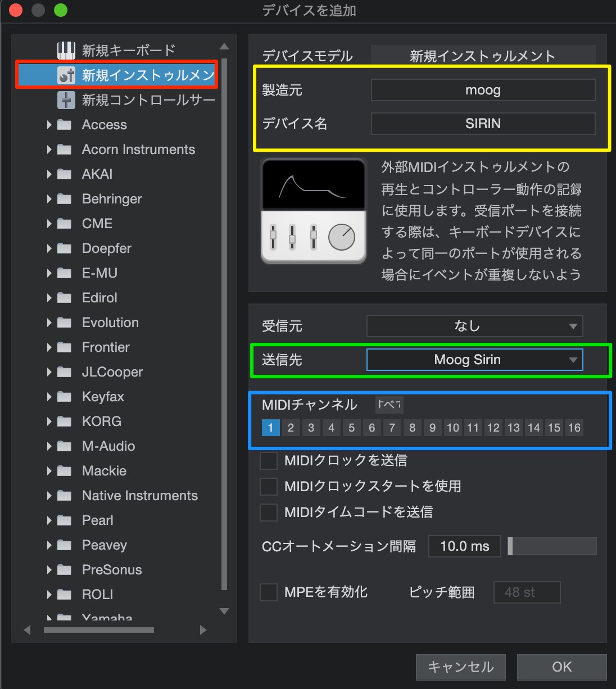
Task: Click device list scroll-down arrow
Action: [224, 611]
